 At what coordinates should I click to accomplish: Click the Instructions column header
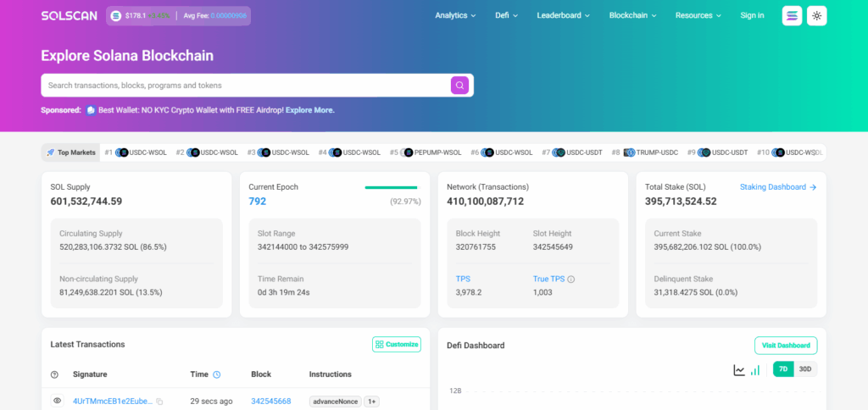(331, 374)
